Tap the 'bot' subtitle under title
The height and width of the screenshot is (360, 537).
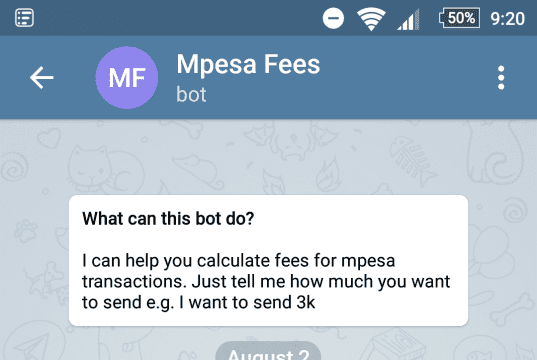[191, 95]
